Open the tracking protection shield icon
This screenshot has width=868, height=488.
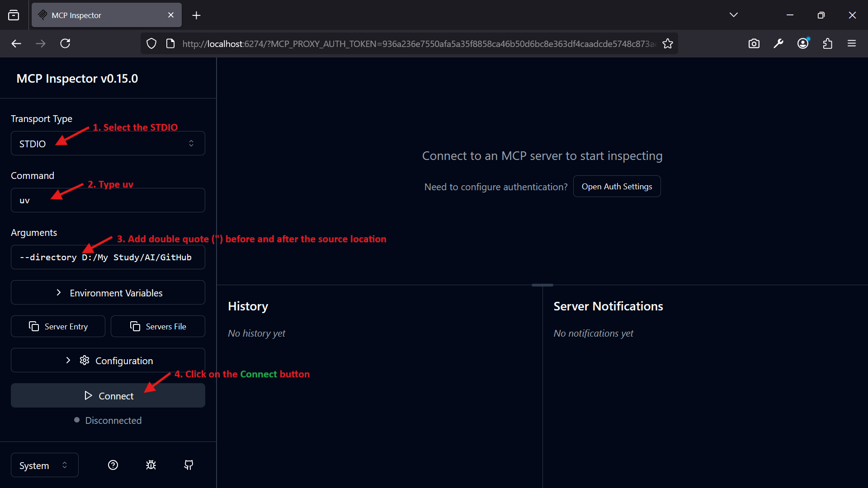click(x=151, y=43)
